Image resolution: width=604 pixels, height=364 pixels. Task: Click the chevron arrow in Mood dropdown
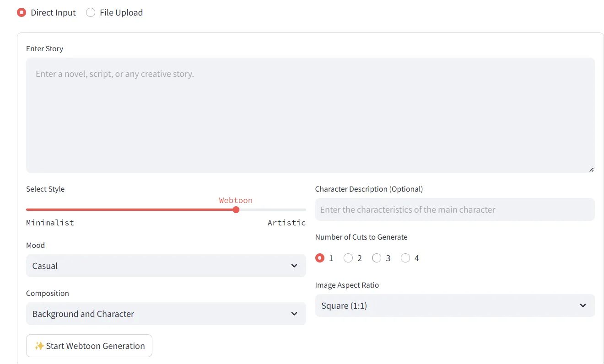point(294,266)
